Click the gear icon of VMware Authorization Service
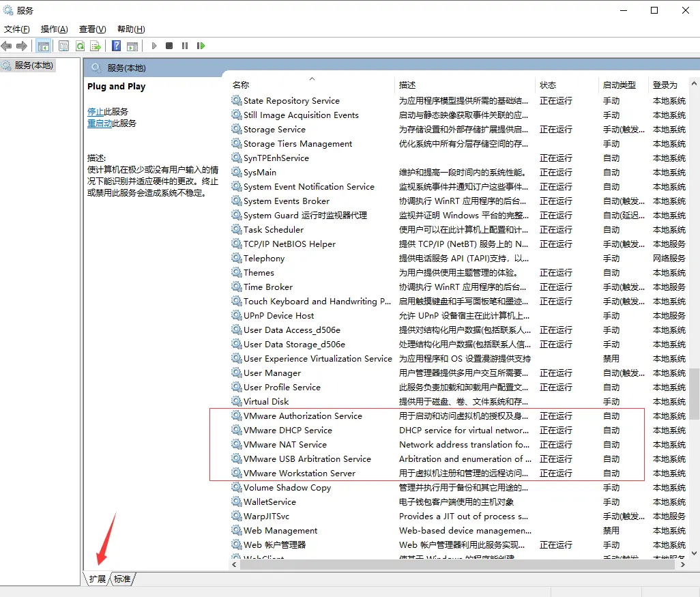Screen dimensions: 700x597 point(237,416)
